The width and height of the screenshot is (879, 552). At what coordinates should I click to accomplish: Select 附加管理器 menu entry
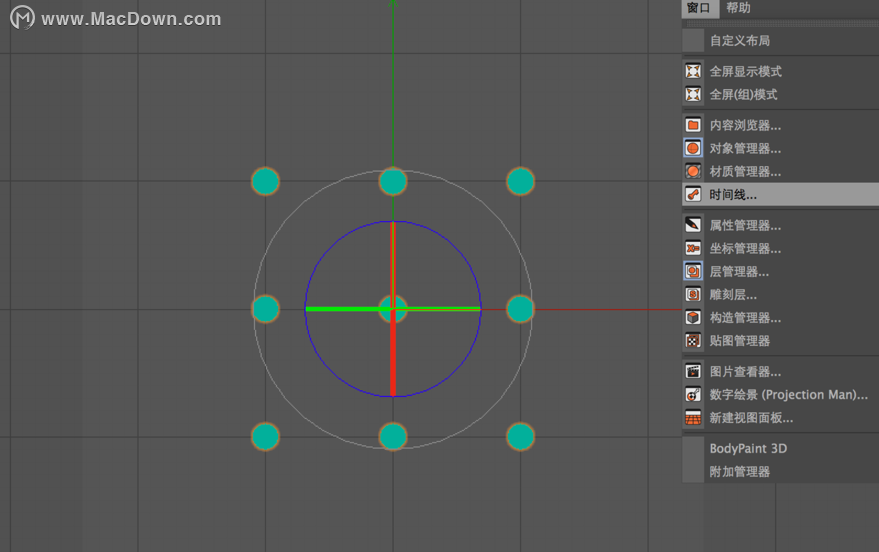[739, 471]
